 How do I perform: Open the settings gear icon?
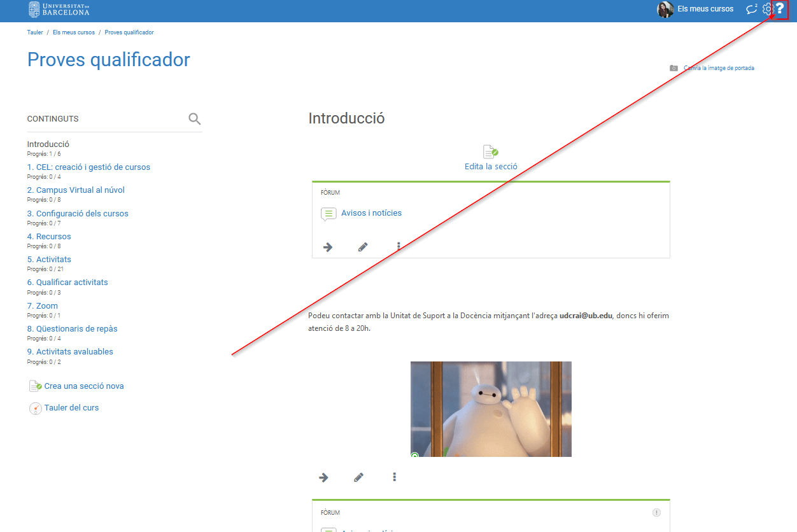tap(767, 9)
